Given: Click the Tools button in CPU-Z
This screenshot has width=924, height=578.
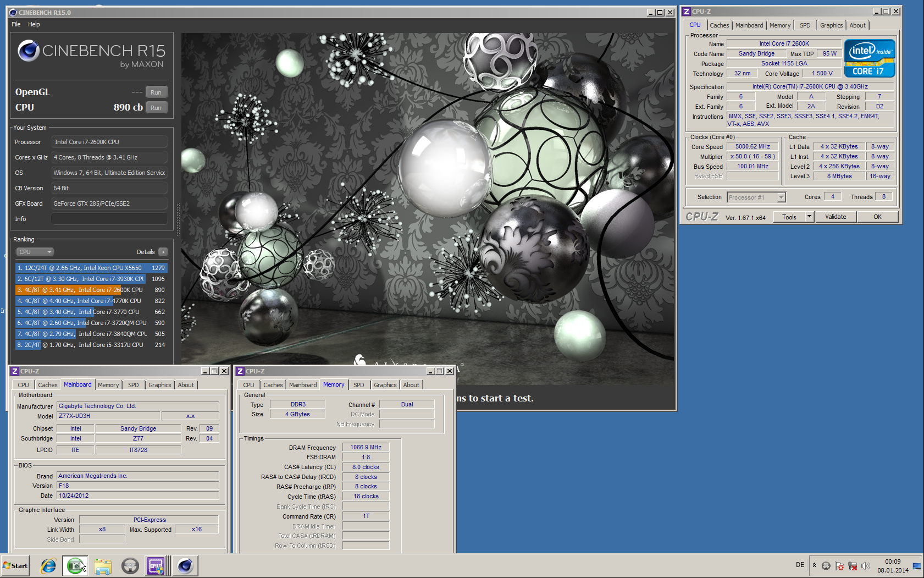Looking at the screenshot, I should pyautogui.click(x=789, y=217).
